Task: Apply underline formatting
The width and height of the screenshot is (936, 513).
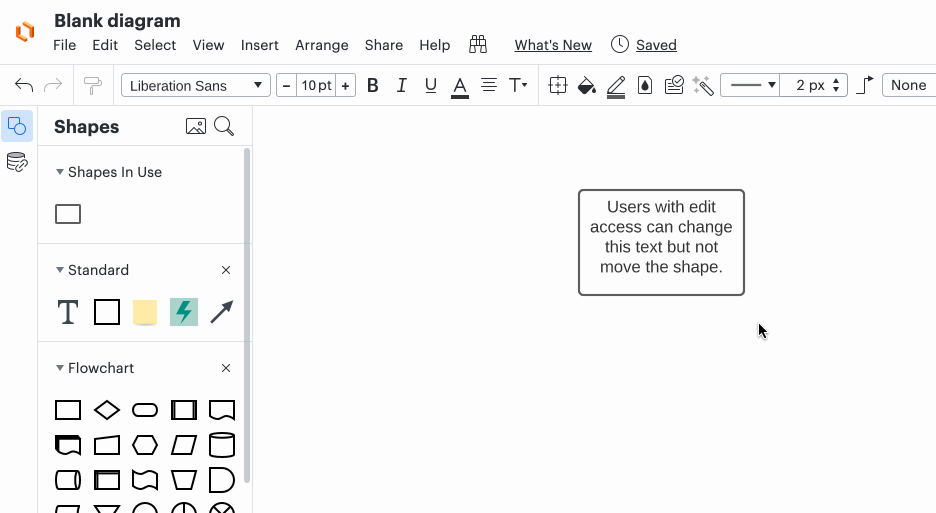Action: (430, 85)
